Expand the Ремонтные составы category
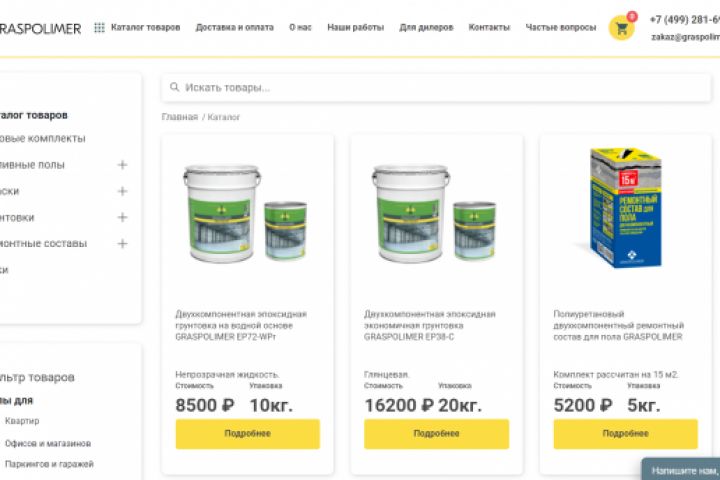Image resolution: width=720 pixels, height=480 pixels. point(122,243)
